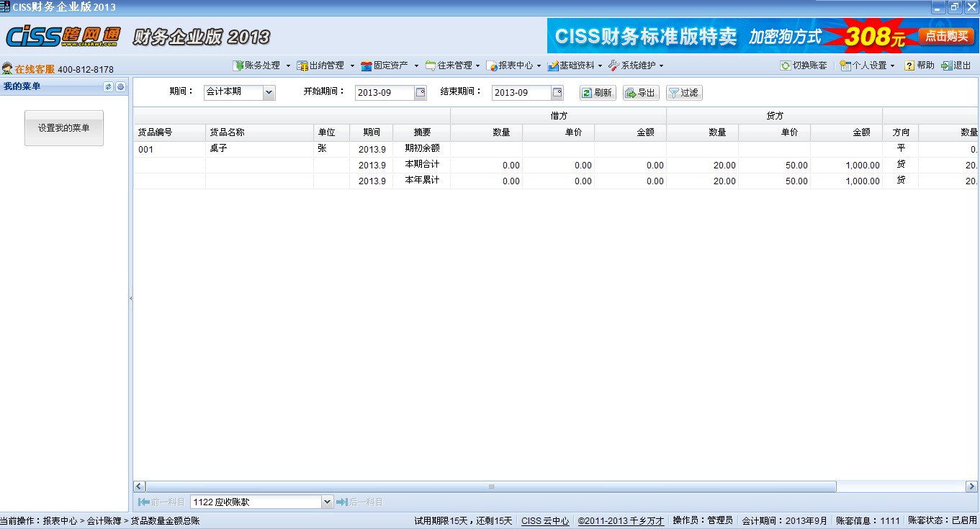Open the 固定资产 menu

tap(389, 65)
